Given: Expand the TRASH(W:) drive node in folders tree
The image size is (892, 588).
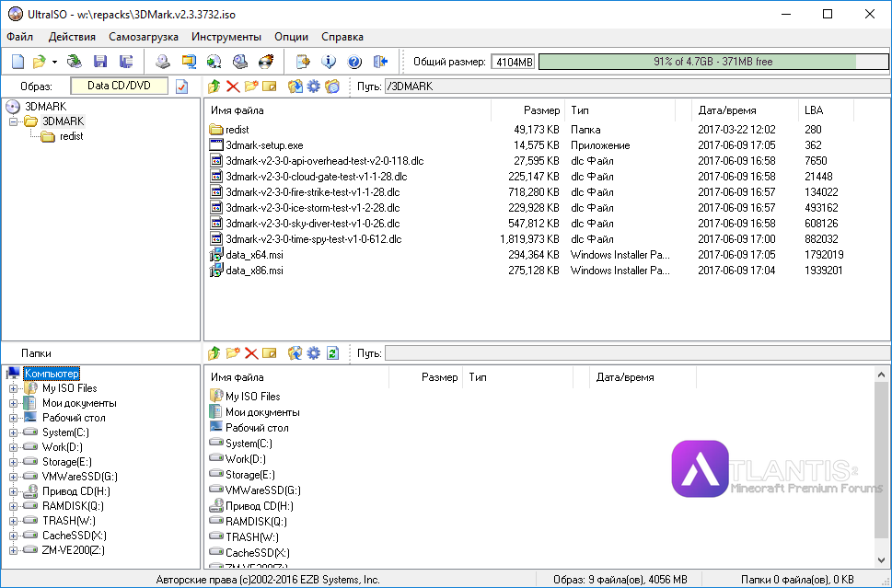Looking at the screenshot, I should (x=13, y=521).
